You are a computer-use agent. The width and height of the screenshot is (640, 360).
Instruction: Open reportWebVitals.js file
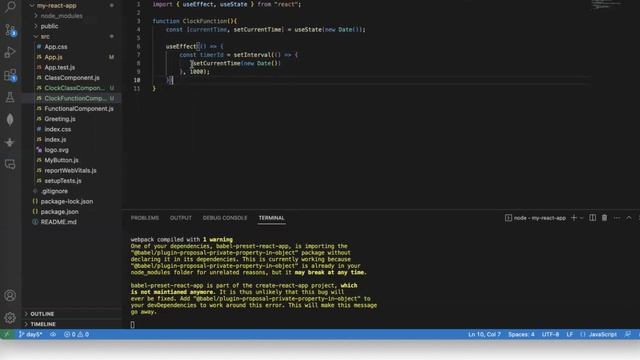coord(70,170)
